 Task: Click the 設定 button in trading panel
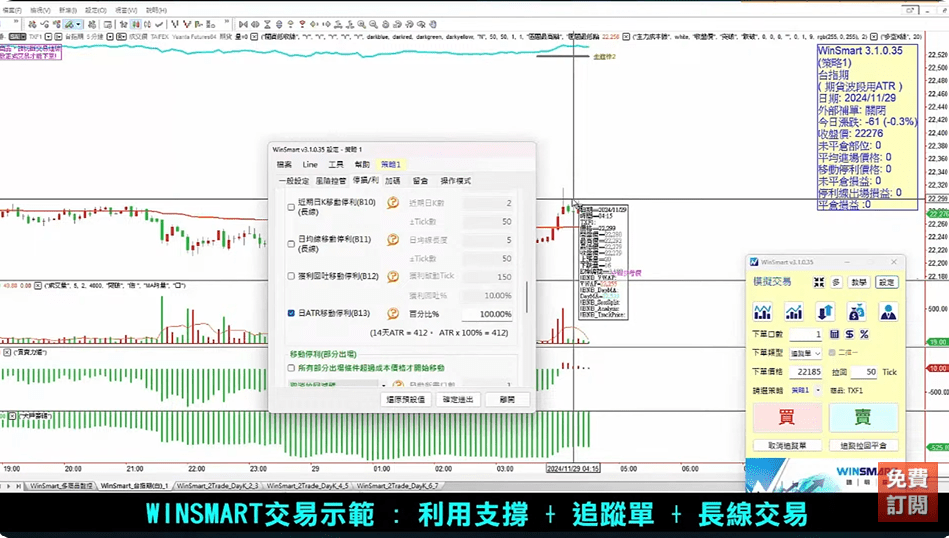pos(887,282)
